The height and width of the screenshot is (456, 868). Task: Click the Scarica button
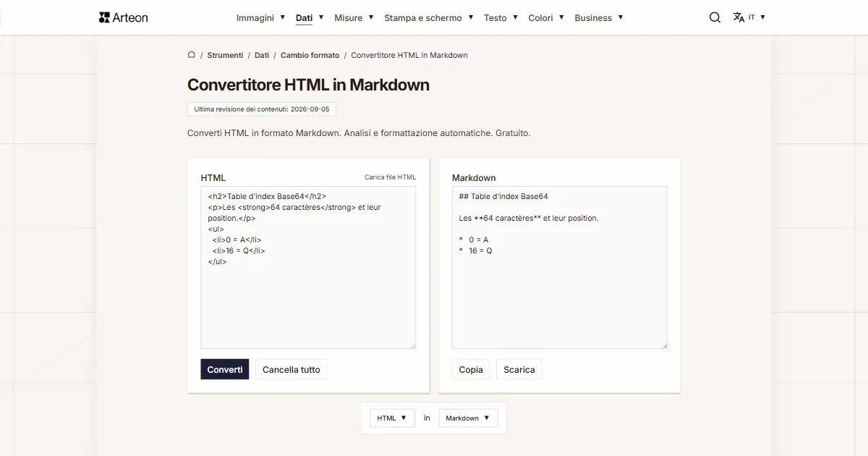[519, 369]
